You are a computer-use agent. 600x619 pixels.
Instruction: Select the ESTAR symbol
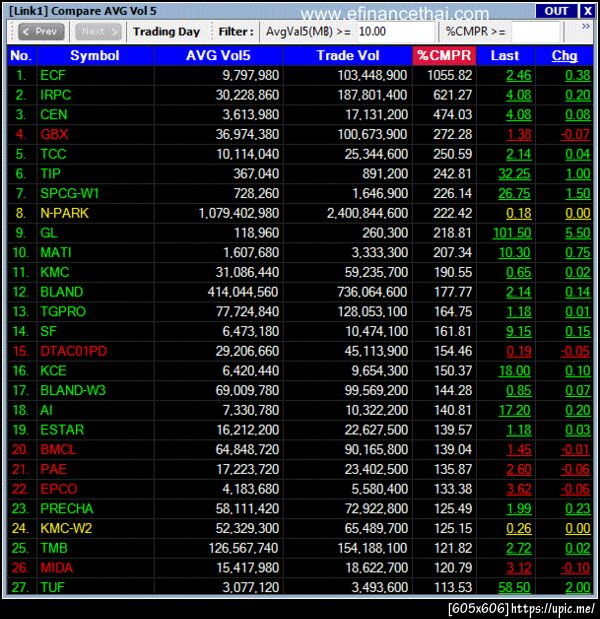[62, 430]
